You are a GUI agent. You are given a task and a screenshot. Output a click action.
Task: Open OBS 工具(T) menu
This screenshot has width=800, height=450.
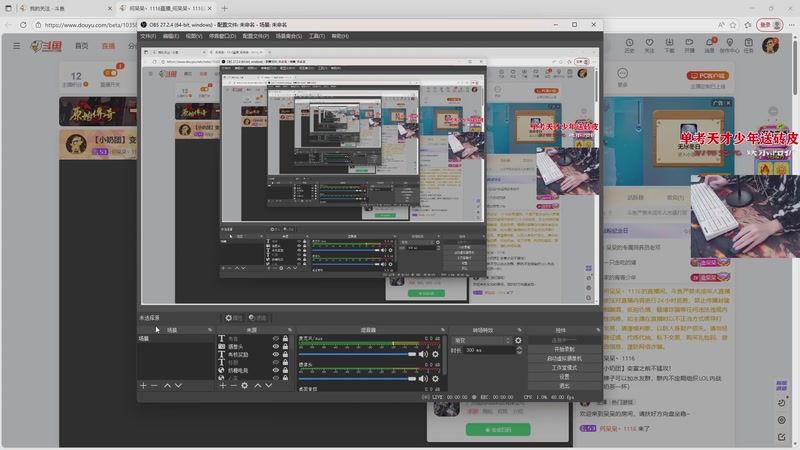(x=317, y=36)
